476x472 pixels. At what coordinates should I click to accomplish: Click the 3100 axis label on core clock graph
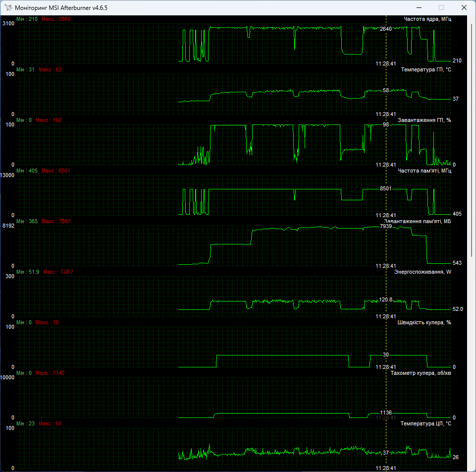pos(8,24)
